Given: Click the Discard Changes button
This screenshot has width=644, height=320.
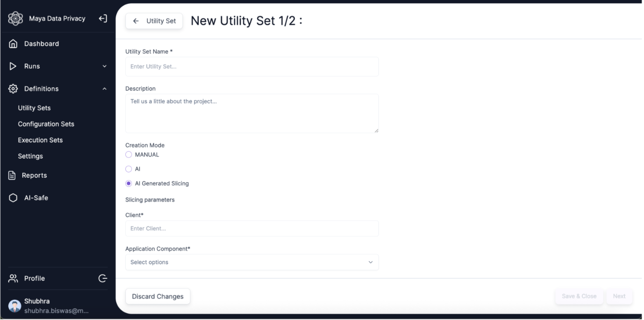Looking at the screenshot, I should [x=158, y=296].
